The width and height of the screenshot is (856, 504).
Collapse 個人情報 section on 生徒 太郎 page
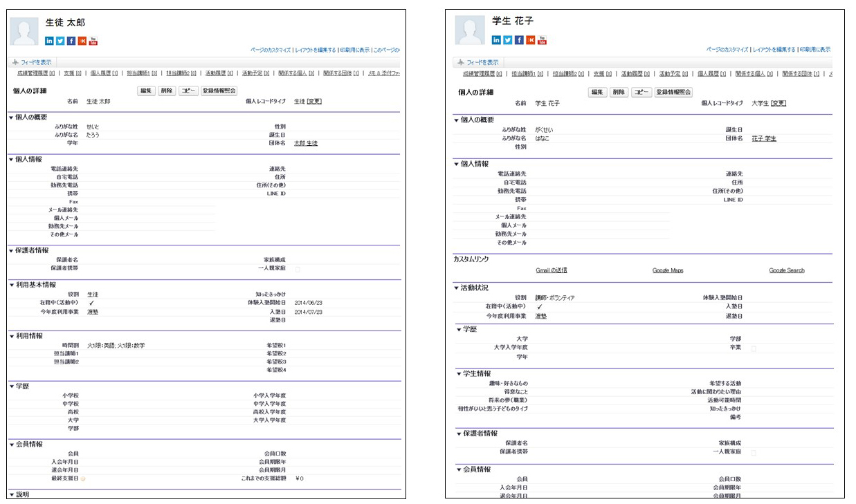11,159
